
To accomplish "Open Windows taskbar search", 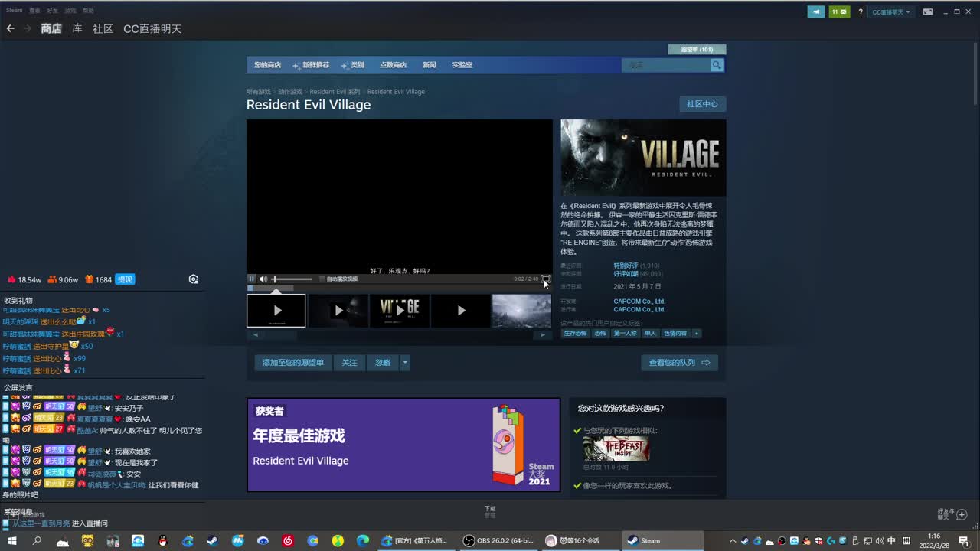I will click(37, 540).
